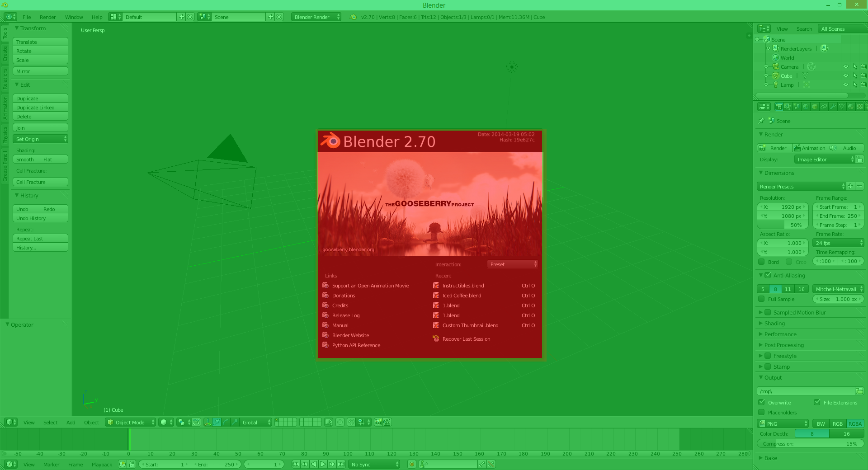Open Instructibles.blend recent file
The height and width of the screenshot is (470, 868).
coord(484,285)
